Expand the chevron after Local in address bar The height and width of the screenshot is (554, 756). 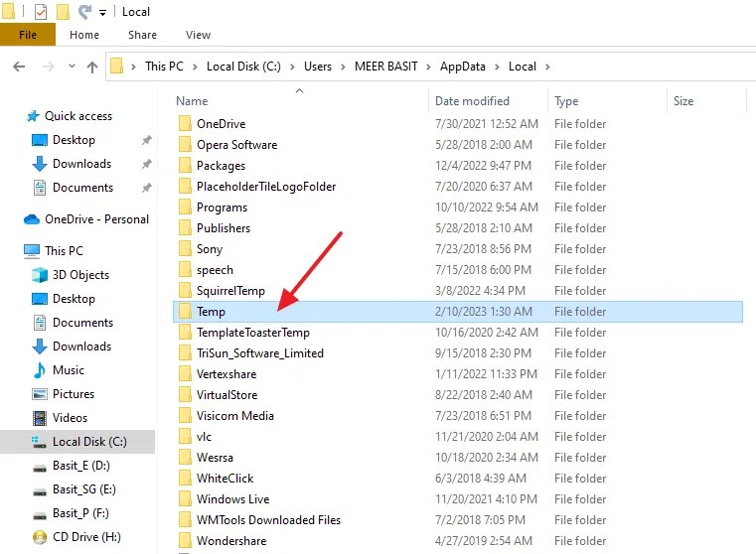(547, 67)
